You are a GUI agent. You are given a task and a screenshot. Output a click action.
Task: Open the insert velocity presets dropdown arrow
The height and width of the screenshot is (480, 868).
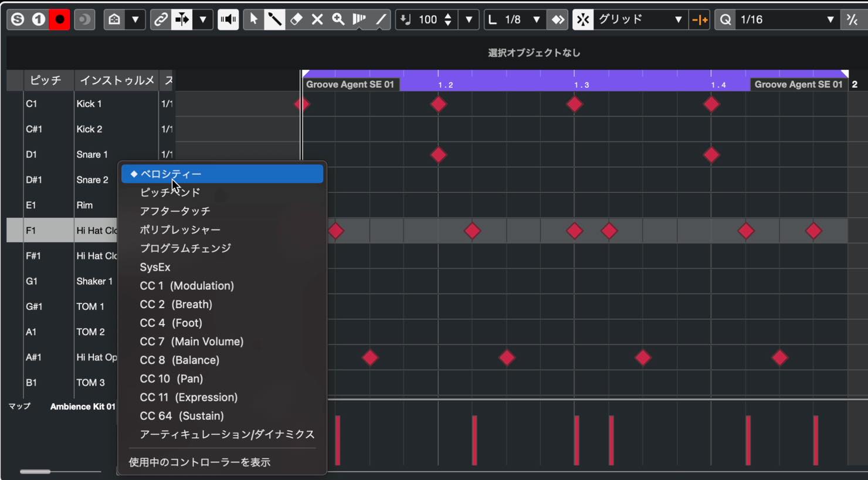click(x=469, y=19)
